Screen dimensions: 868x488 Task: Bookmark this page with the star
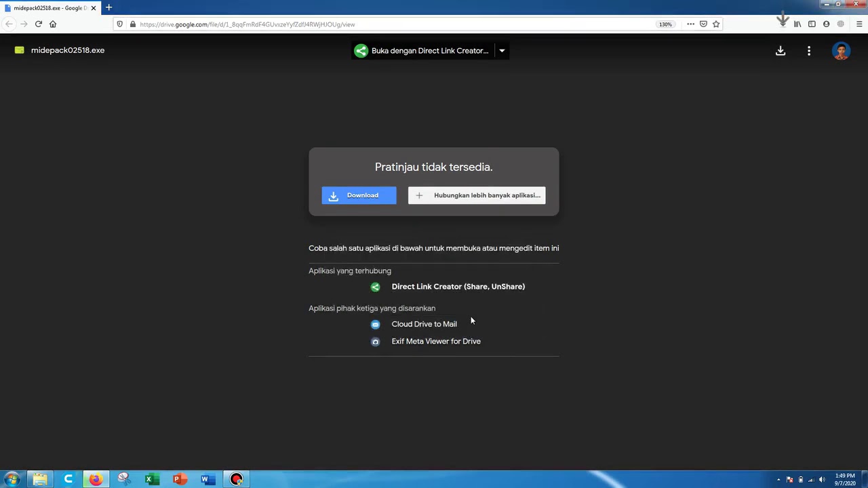pos(716,24)
